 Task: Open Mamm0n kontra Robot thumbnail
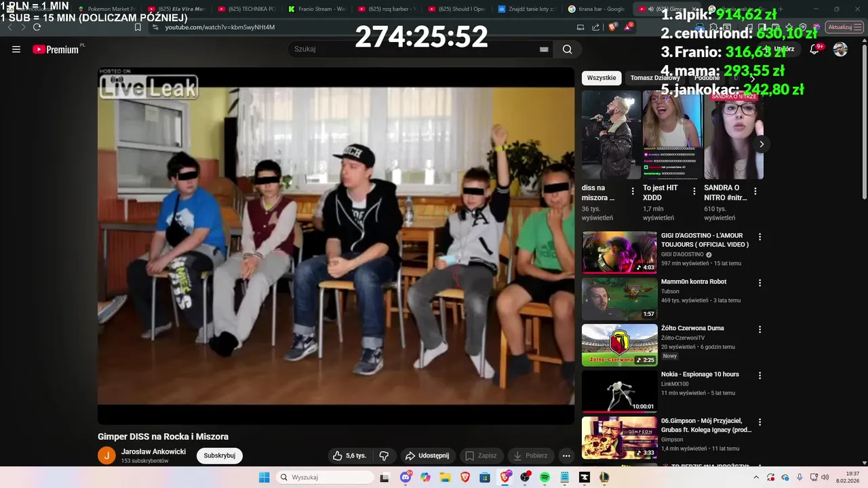(x=619, y=298)
